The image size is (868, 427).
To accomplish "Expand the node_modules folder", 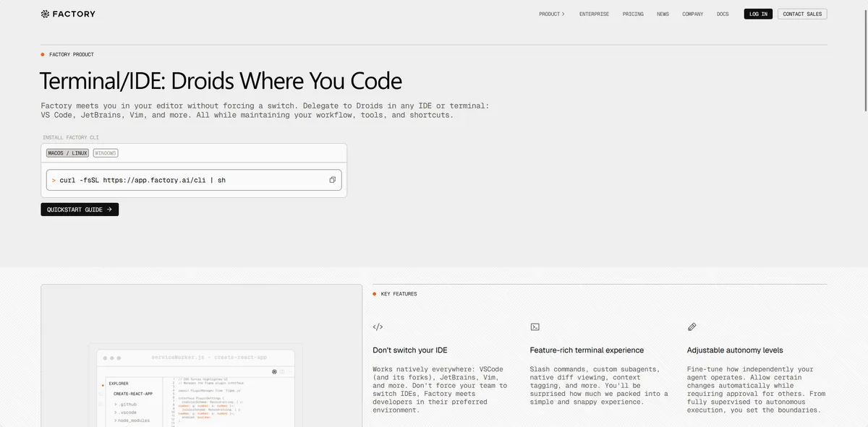I will (x=133, y=420).
